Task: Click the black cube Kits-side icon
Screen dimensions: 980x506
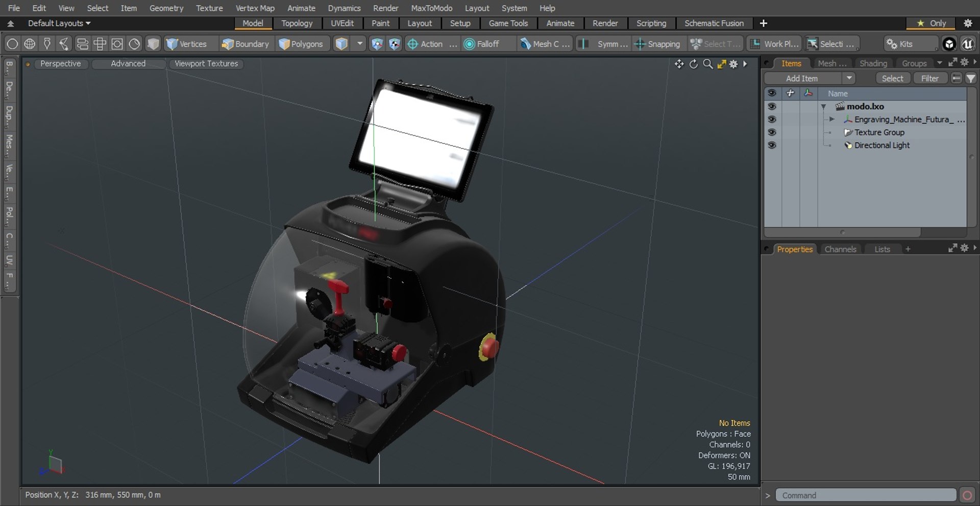Action: pyautogui.click(x=949, y=44)
